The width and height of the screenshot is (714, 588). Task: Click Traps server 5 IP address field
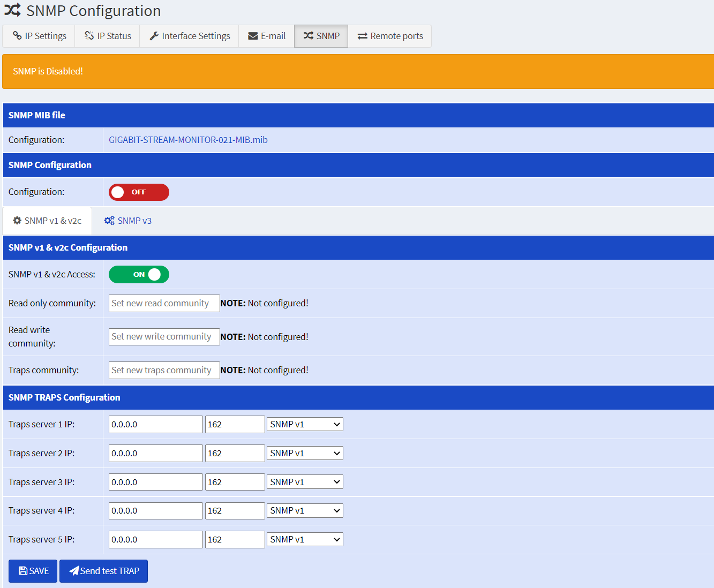156,539
